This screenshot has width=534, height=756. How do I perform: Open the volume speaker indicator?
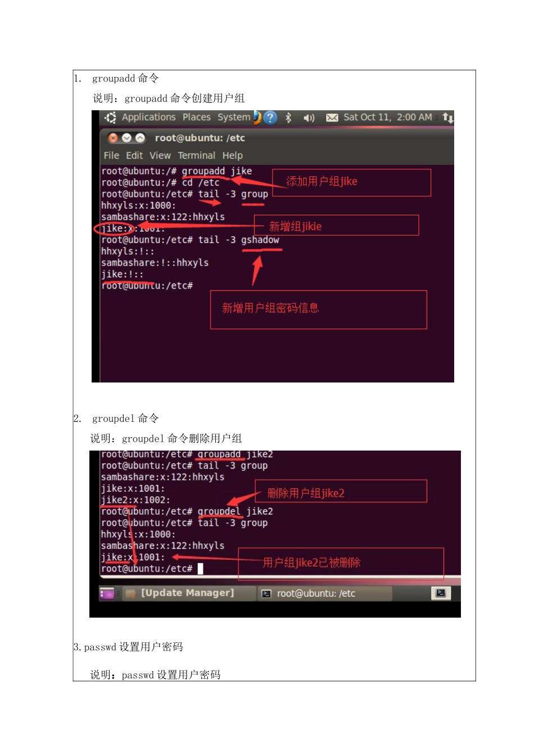[x=309, y=118]
